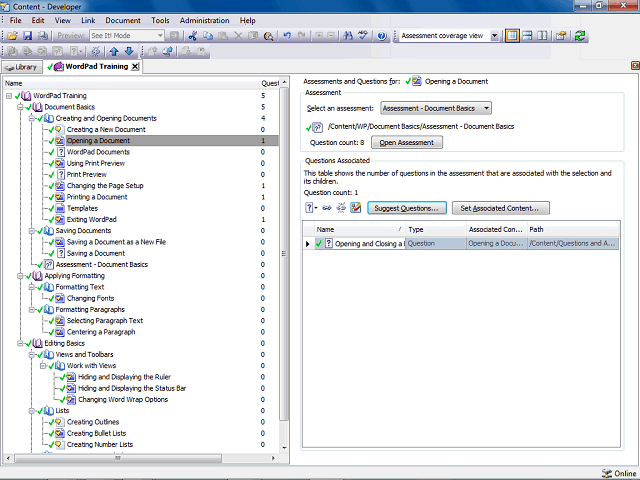Screen dimensions: 640x480
Task: Collapse Creating and Opening Documents node
Action: [31, 118]
